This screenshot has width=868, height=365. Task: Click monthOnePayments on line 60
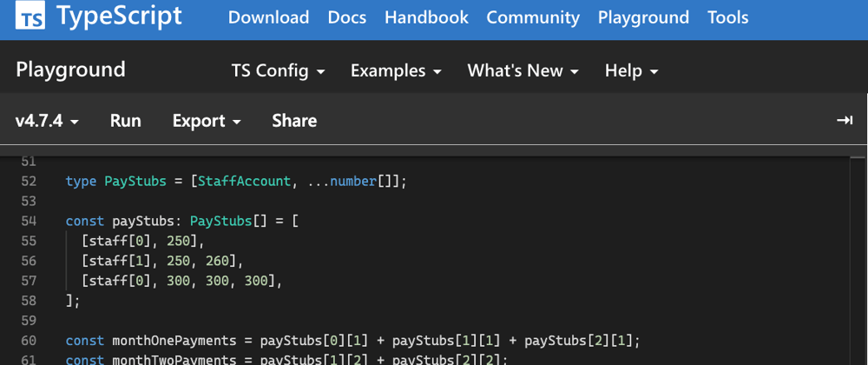[x=174, y=341]
